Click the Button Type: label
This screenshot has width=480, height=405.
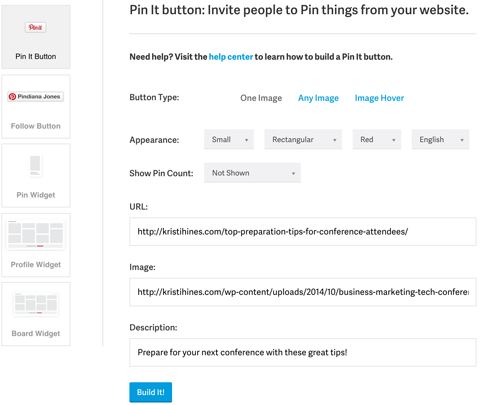coord(154,97)
